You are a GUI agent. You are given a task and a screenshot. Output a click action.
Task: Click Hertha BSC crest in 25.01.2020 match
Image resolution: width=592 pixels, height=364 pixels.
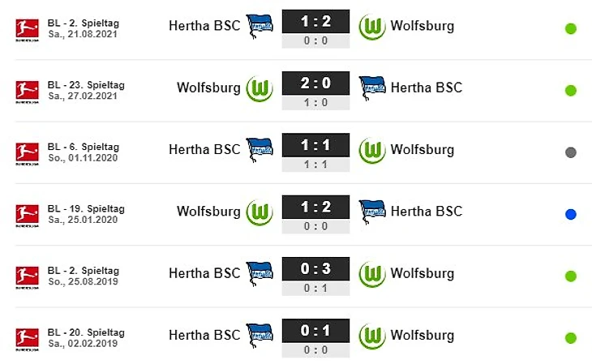coord(372,212)
